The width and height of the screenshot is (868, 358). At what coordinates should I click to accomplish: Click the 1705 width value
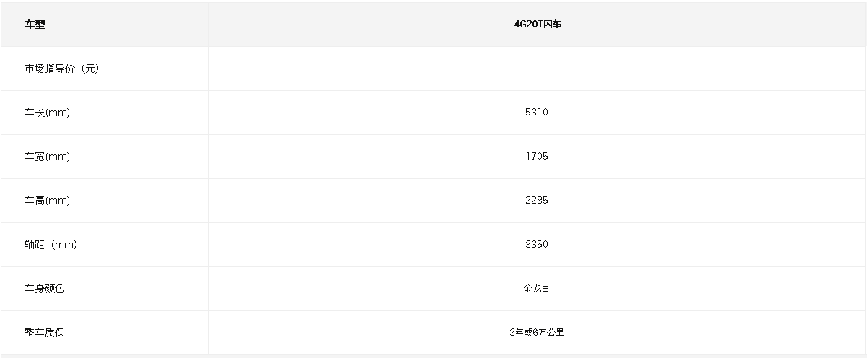[x=537, y=157]
